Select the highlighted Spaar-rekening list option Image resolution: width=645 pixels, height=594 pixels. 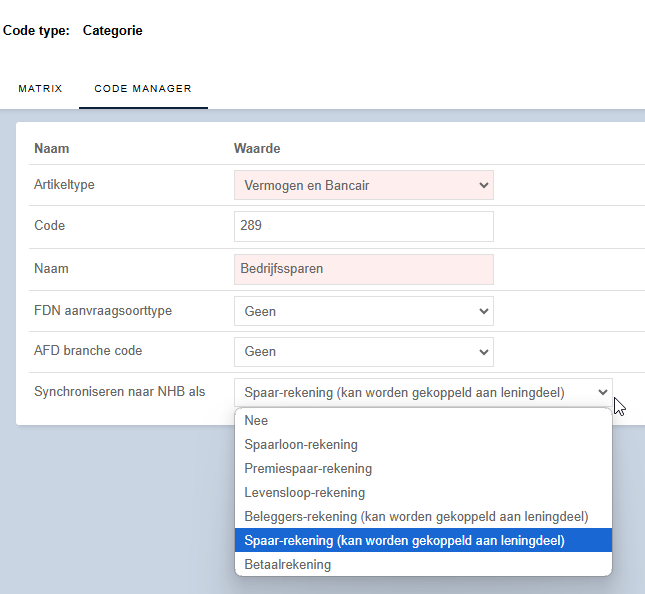(423, 540)
